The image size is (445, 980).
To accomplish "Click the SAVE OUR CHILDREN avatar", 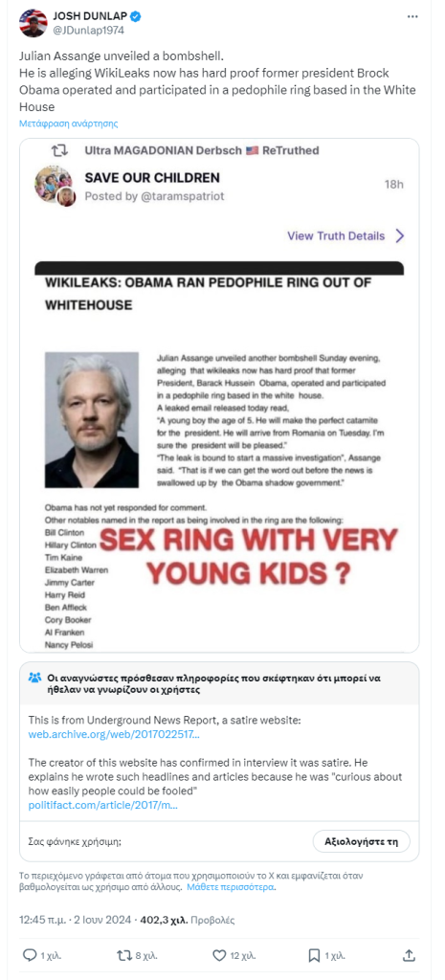I will pyautogui.click(x=55, y=186).
